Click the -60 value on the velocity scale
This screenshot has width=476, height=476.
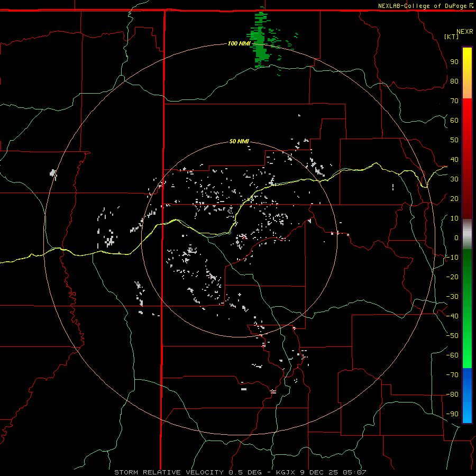click(x=452, y=355)
